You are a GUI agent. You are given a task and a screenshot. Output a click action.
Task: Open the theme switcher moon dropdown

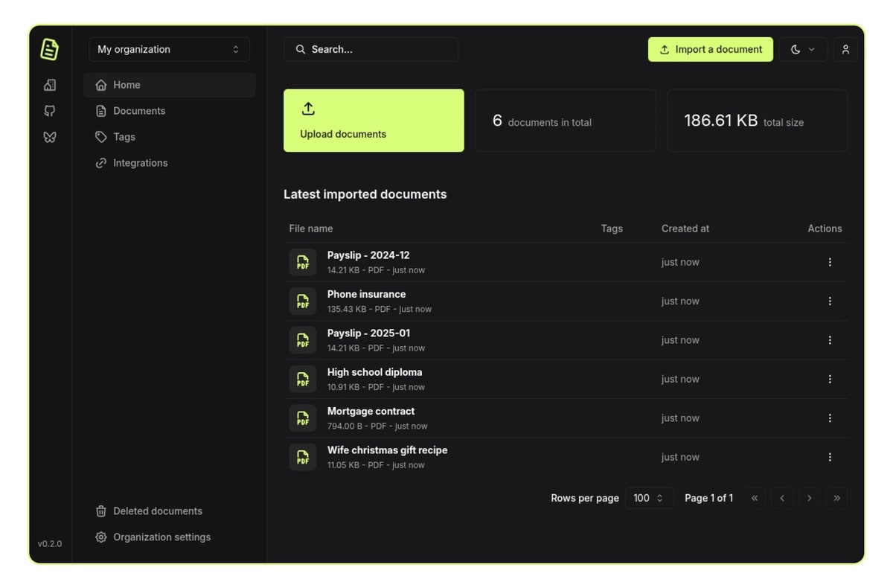(802, 50)
